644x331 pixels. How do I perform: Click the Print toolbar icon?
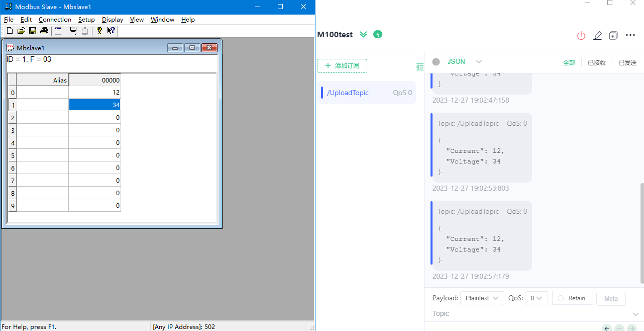pyautogui.click(x=44, y=31)
